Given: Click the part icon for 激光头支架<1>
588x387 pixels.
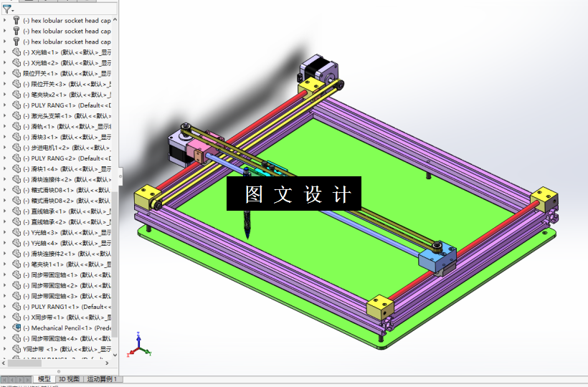Looking at the screenshot, I should 16,116.
